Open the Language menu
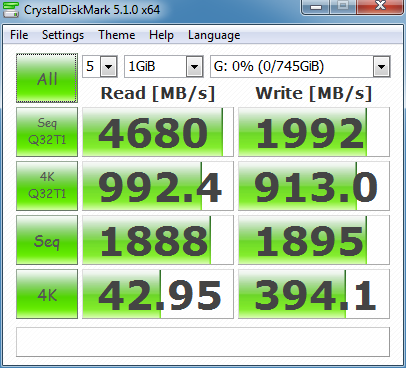 214,35
